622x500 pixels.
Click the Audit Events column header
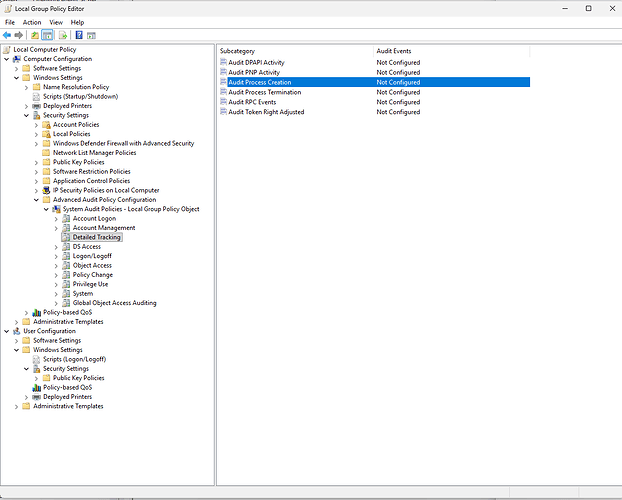tap(451, 51)
